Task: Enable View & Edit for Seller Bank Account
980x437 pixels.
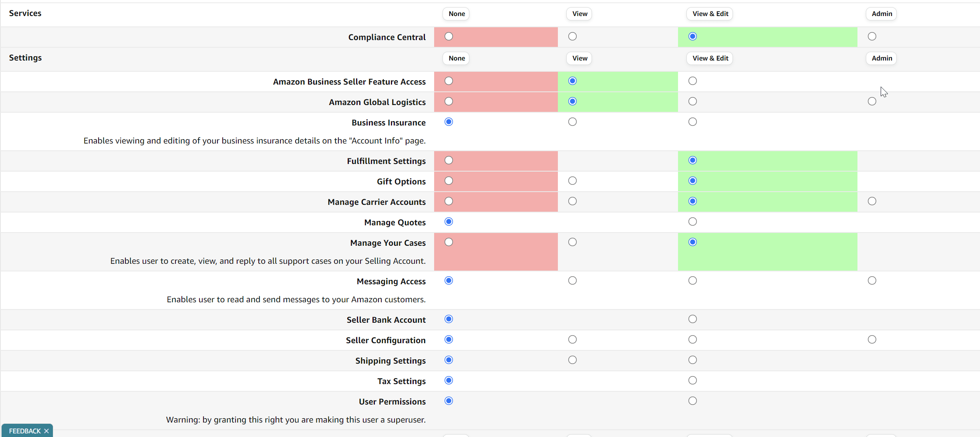Action: [x=692, y=319]
